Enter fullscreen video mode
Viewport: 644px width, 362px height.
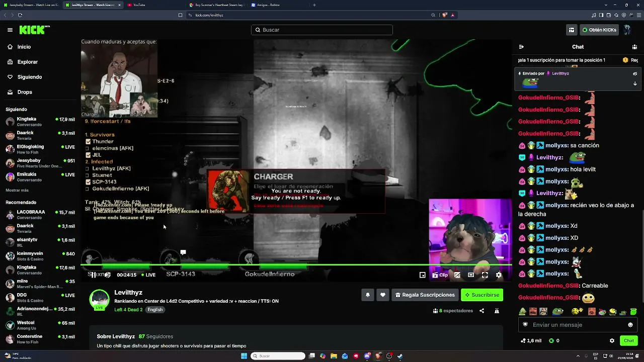pyautogui.click(x=485, y=275)
